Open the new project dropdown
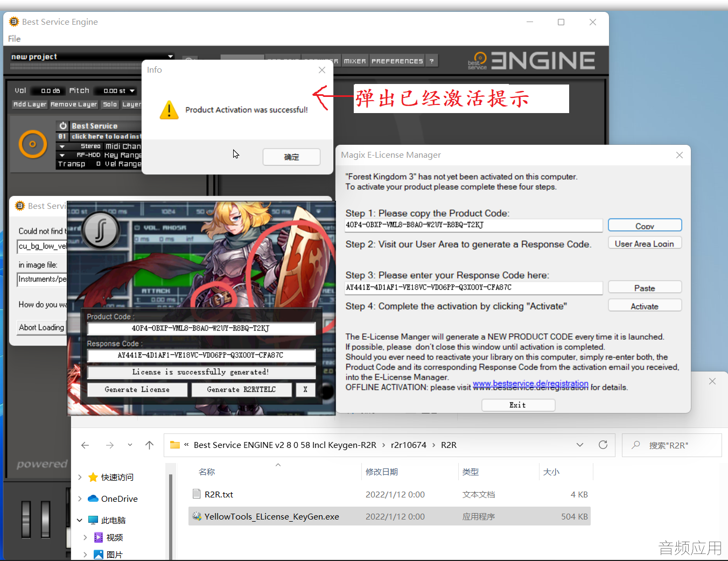This screenshot has height=561, width=728. pyautogui.click(x=170, y=56)
